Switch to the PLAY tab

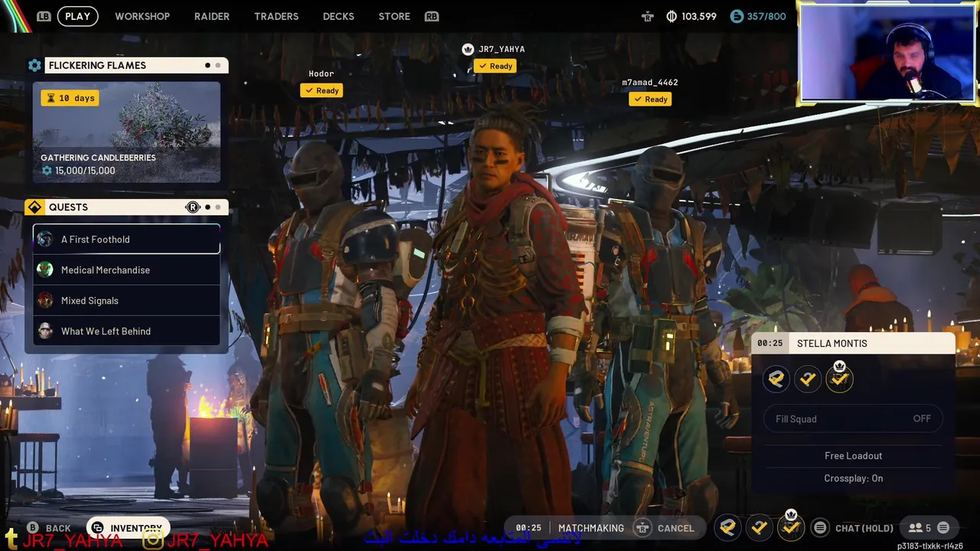(77, 16)
